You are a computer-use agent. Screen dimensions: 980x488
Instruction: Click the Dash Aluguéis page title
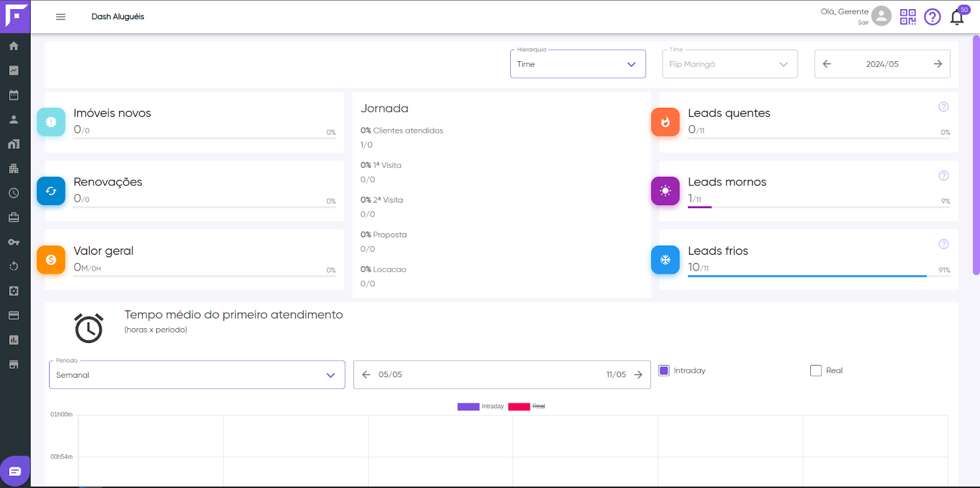(118, 17)
